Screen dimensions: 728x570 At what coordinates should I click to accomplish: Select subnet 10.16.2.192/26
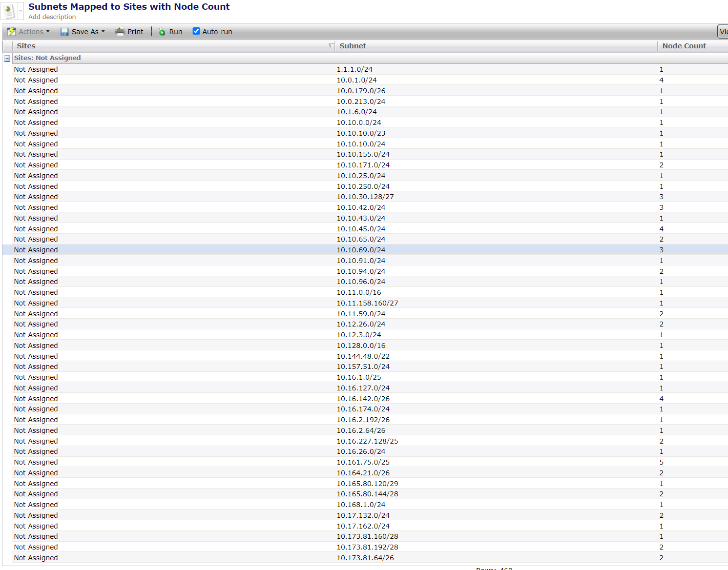click(363, 420)
